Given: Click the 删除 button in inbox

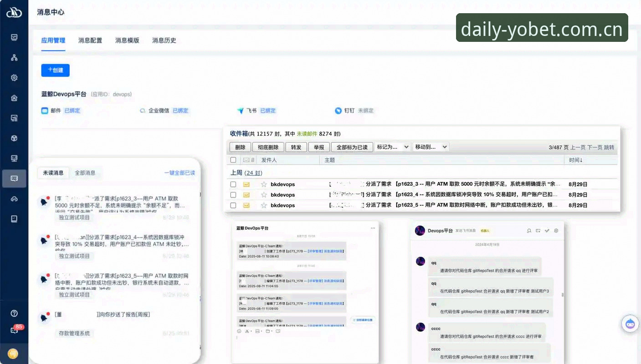Looking at the screenshot, I should click(240, 147).
